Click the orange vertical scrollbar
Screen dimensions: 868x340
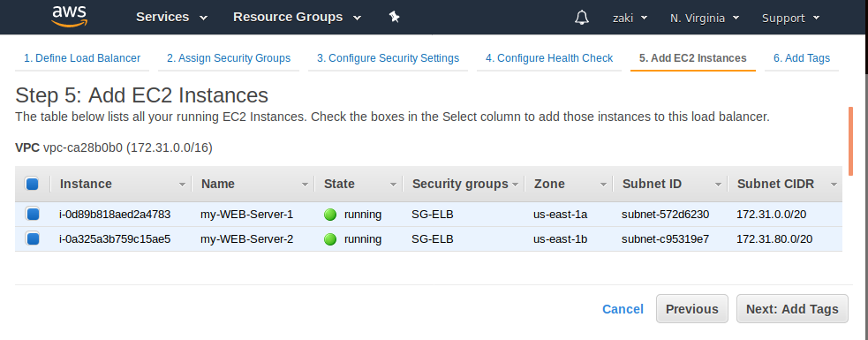click(851, 141)
